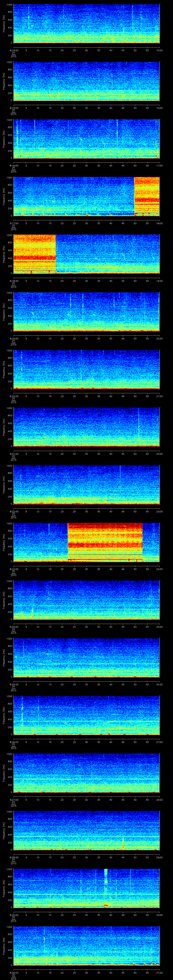Click the "21:00" end time label
Image resolution: width=173 pixels, height=980 pixels.
(159, 396)
